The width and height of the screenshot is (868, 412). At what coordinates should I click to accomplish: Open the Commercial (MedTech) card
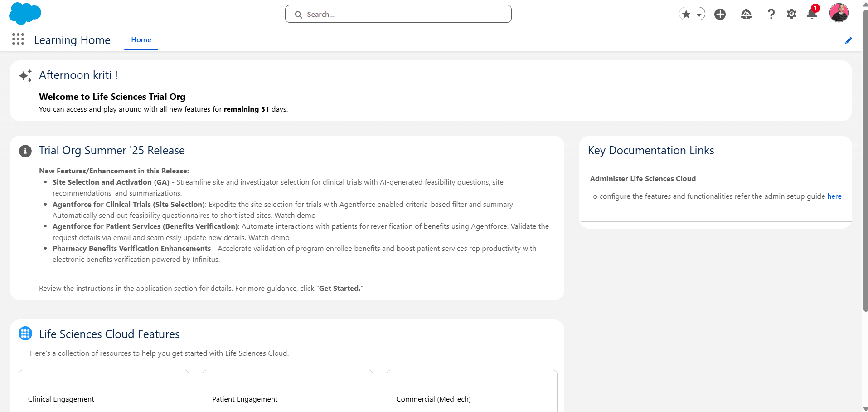(471, 391)
